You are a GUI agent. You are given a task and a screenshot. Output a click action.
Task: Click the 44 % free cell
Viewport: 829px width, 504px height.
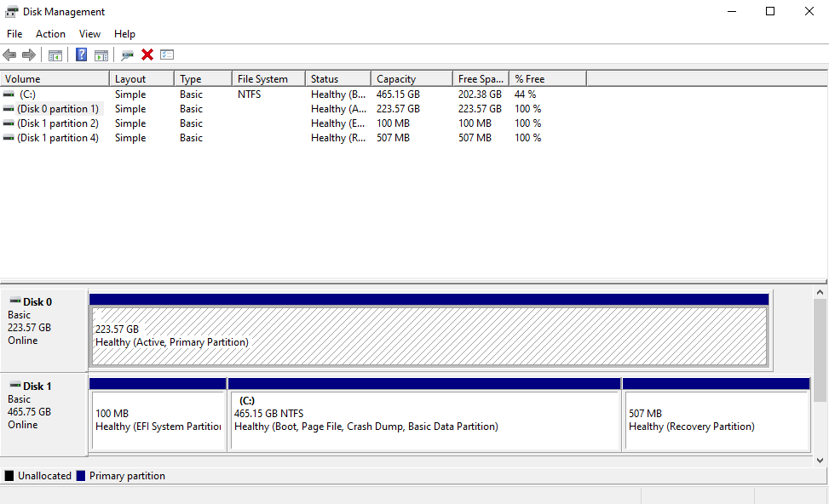(525, 94)
